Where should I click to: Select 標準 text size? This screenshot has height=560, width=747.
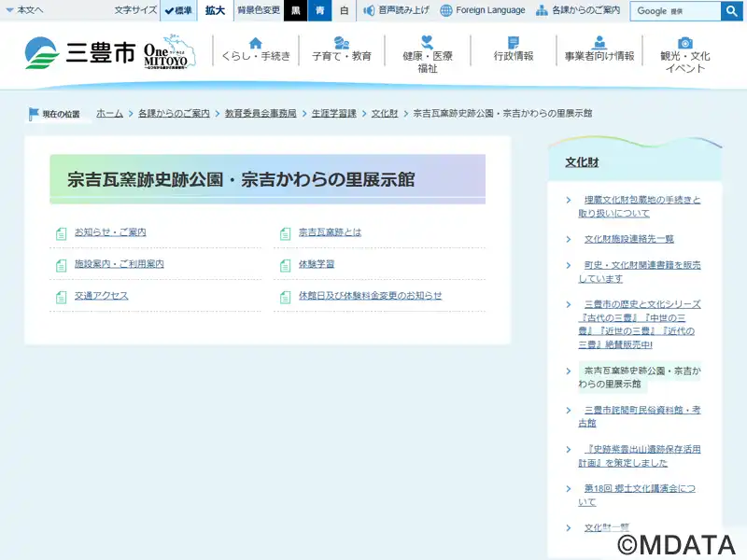click(x=177, y=11)
